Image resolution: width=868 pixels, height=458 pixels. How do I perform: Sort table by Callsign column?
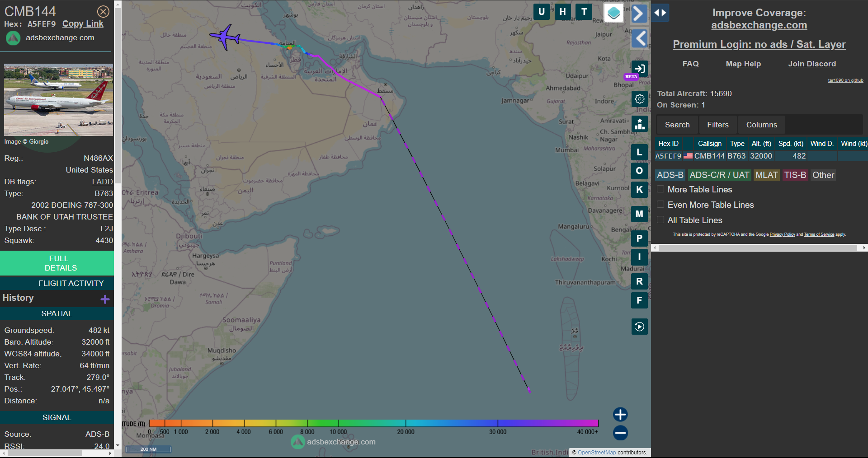point(710,144)
